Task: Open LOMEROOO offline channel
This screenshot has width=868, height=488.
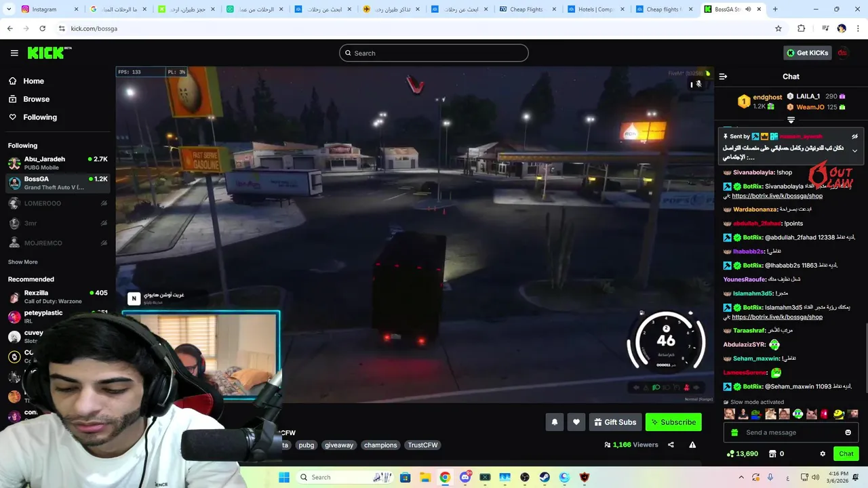Action: click(x=58, y=203)
